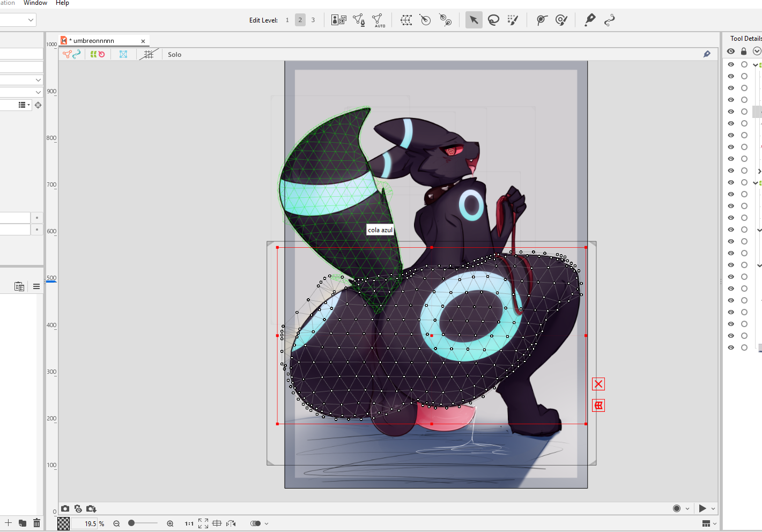
Task: Click the orange-teal mesh path icon
Action: click(x=71, y=54)
